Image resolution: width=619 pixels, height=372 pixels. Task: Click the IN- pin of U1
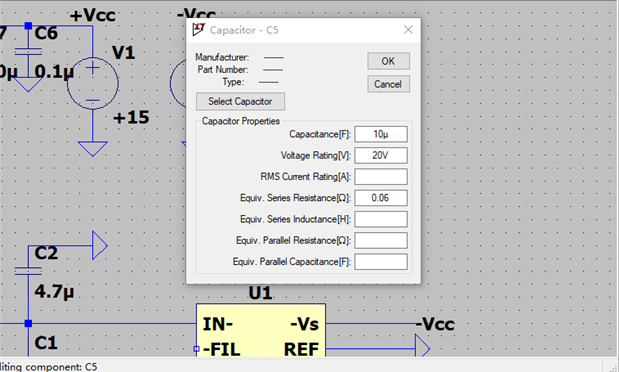[218, 324]
